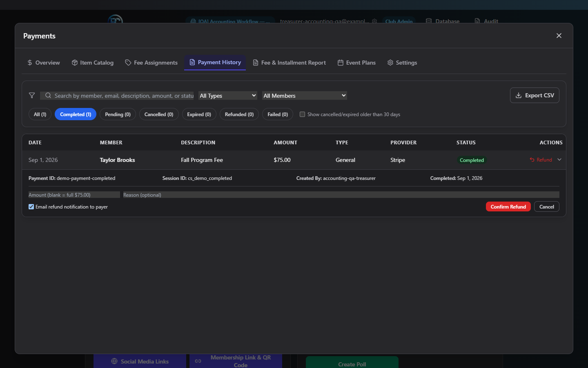Image resolution: width=588 pixels, height=368 pixels.
Task: Click the box icon on Item Catalog
Action: click(x=75, y=63)
